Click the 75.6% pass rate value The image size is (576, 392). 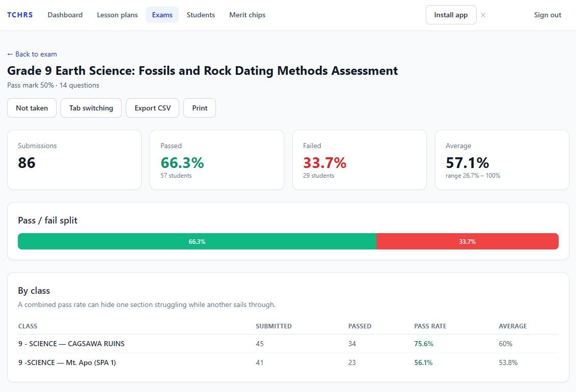[424, 344]
